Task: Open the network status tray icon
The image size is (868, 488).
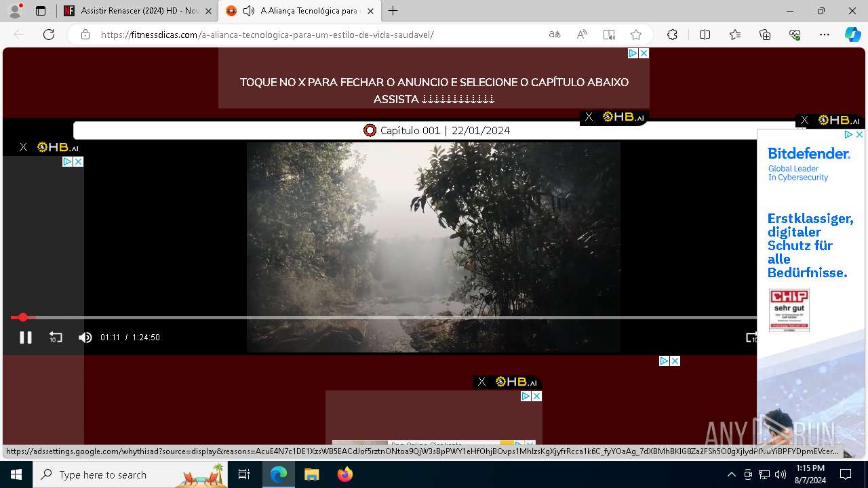Action: click(x=764, y=474)
